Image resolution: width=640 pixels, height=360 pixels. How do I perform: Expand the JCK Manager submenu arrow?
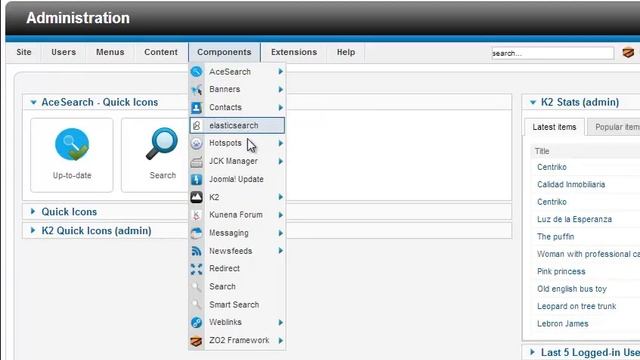[x=281, y=161]
